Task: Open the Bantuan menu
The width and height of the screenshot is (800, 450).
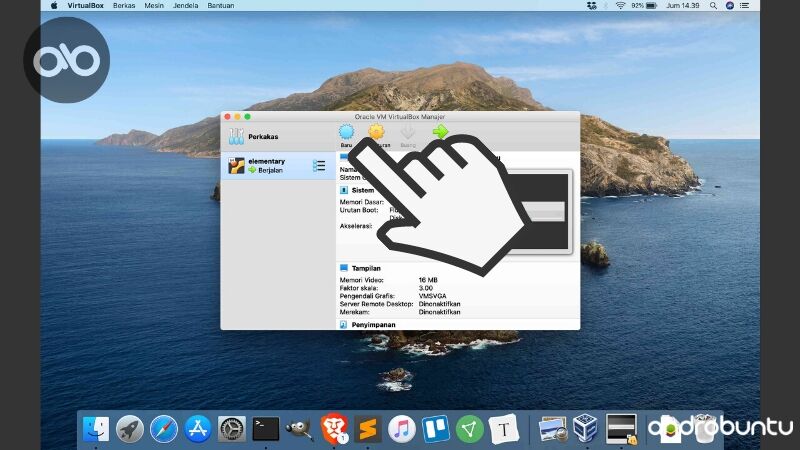Action: pos(221,6)
